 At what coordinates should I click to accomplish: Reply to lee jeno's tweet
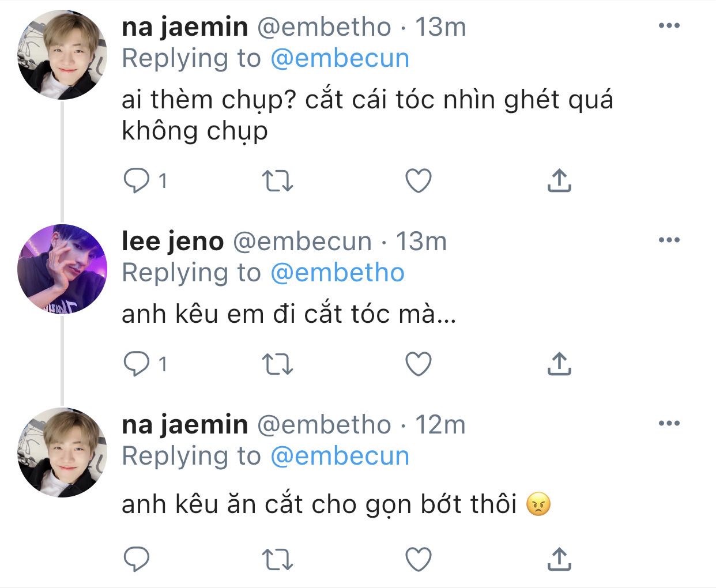point(137,364)
